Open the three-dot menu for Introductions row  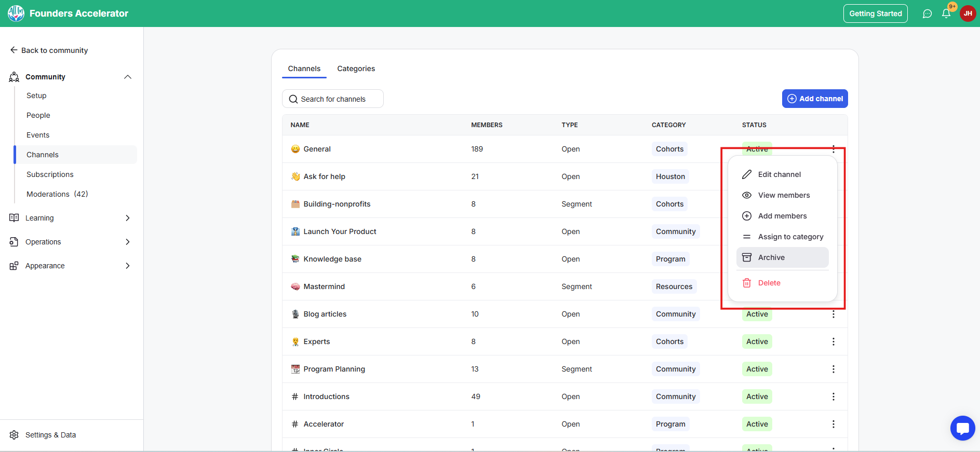pos(833,396)
